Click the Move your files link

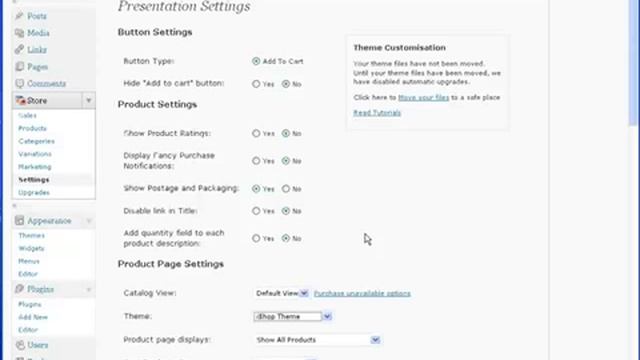(x=423, y=98)
